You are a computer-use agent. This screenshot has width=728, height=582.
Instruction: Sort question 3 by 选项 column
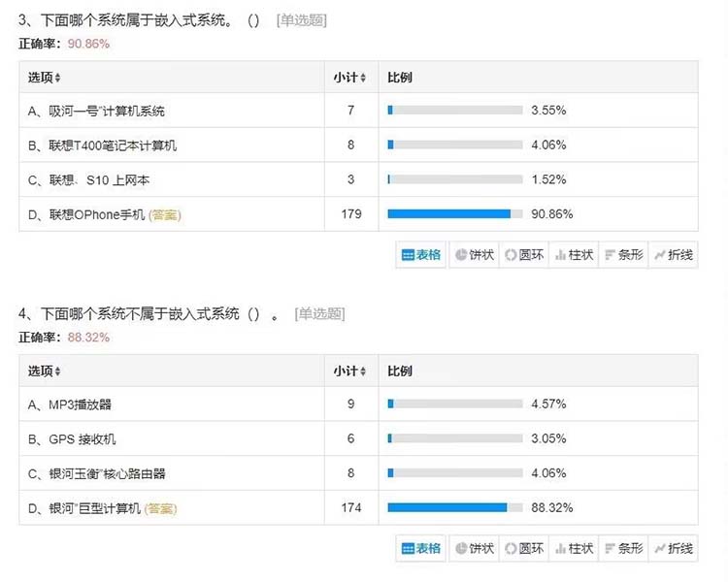pyautogui.click(x=45, y=78)
